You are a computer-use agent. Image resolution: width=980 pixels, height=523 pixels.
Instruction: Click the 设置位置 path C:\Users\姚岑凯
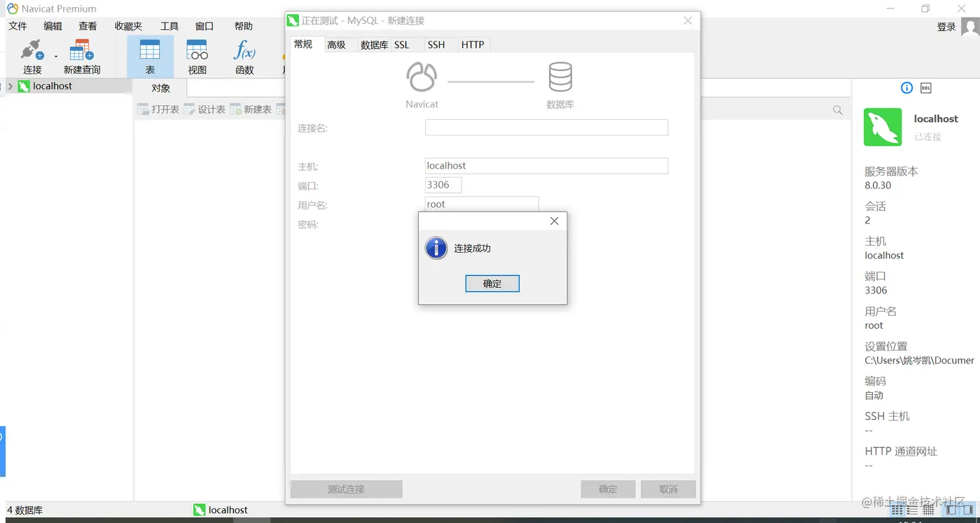pos(919,360)
